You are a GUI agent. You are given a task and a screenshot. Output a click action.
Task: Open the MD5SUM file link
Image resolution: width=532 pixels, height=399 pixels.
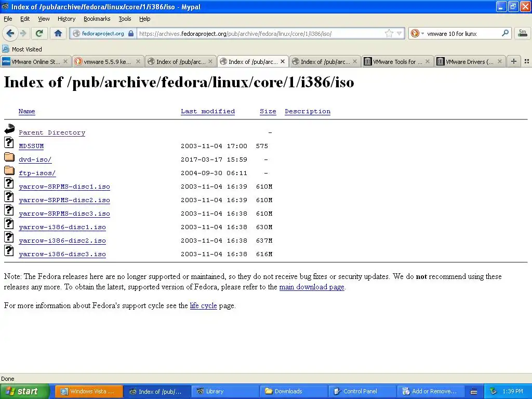(31, 146)
